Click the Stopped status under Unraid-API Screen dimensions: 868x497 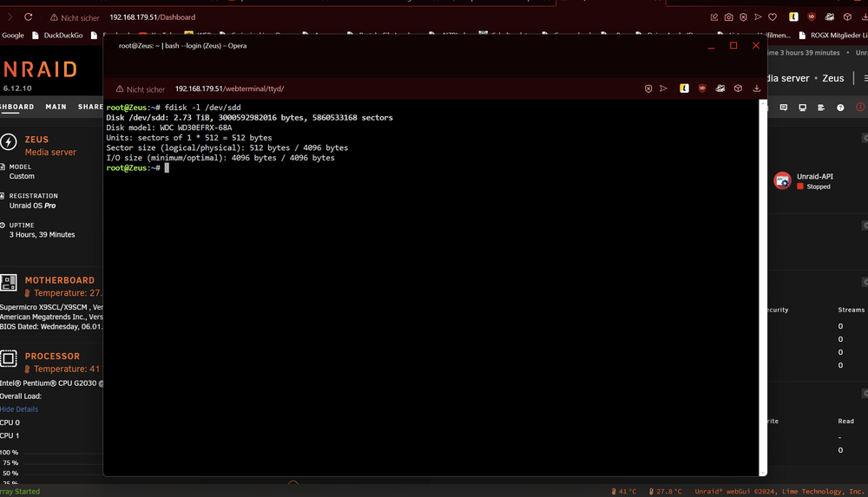[819, 187]
